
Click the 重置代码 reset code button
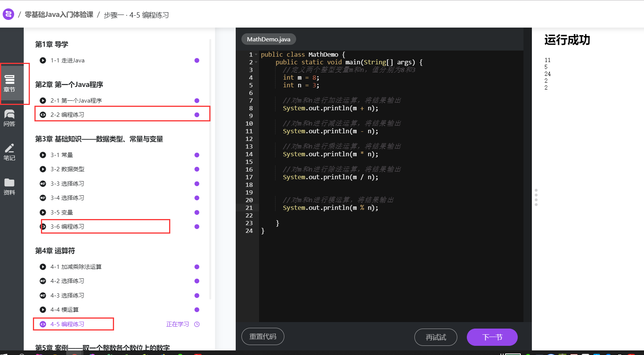pyautogui.click(x=263, y=337)
